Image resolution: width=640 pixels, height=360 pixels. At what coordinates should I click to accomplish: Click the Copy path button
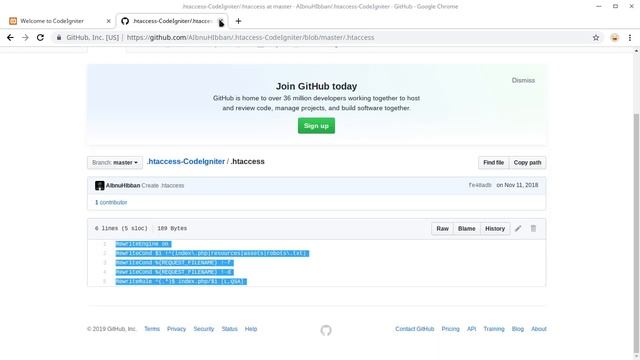coord(527,162)
